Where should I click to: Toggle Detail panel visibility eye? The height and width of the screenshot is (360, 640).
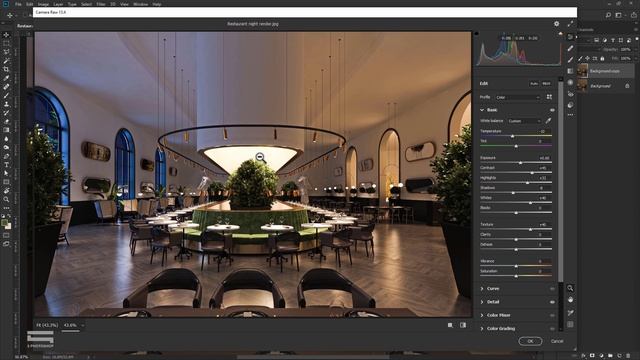pos(552,302)
